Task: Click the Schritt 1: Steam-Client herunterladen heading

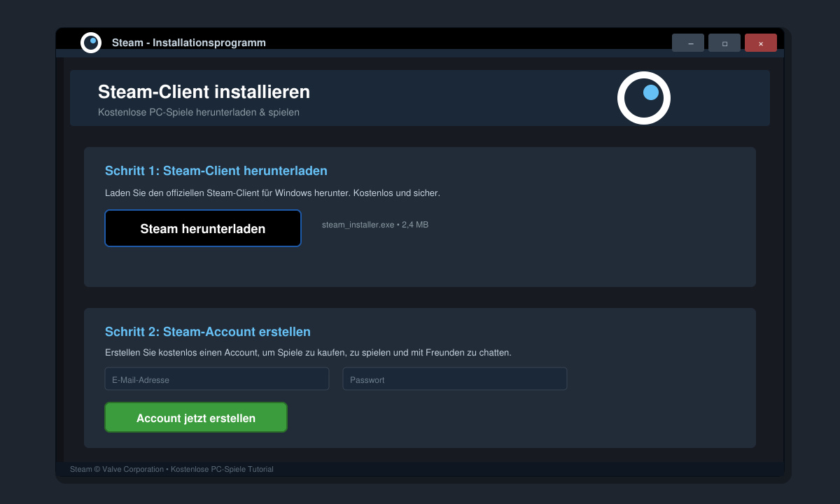Action: pyautogui.click(x=216, y=171)
